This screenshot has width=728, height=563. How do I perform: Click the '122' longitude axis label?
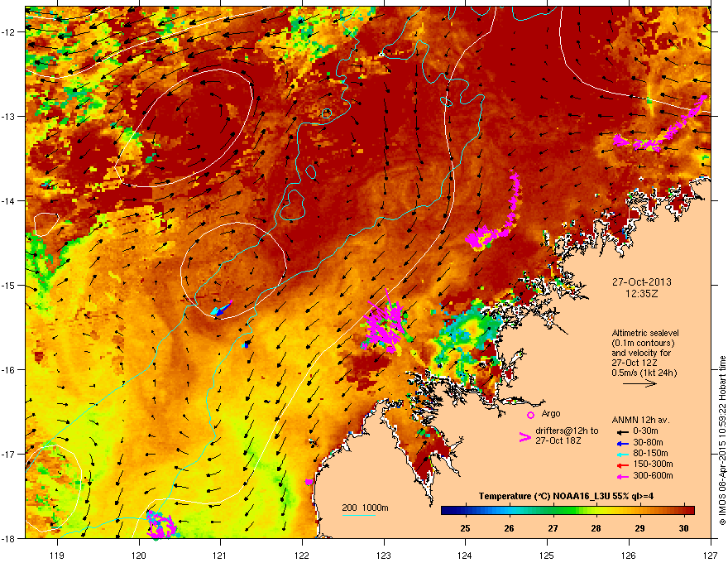302,555
